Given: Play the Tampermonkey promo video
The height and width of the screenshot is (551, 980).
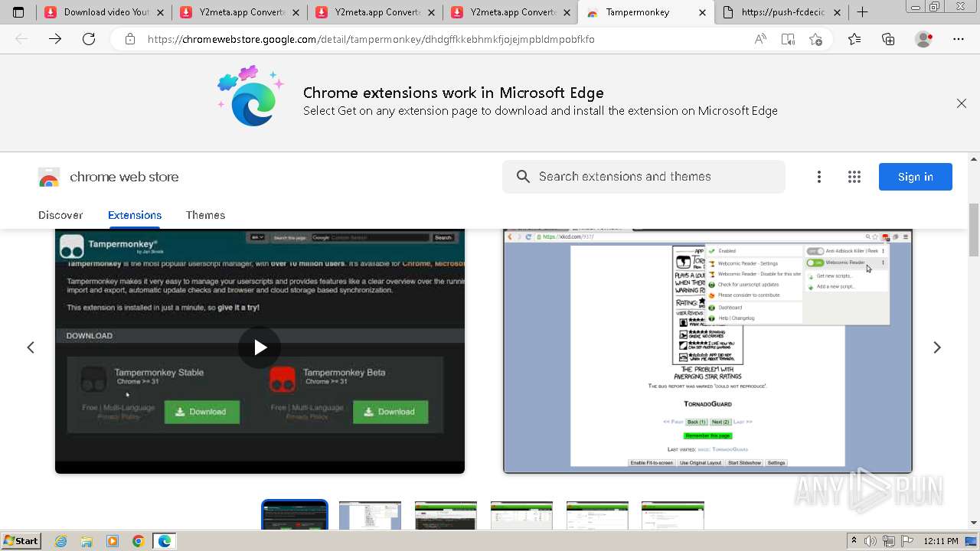Looking at the screenshot, I should point(260,347).
